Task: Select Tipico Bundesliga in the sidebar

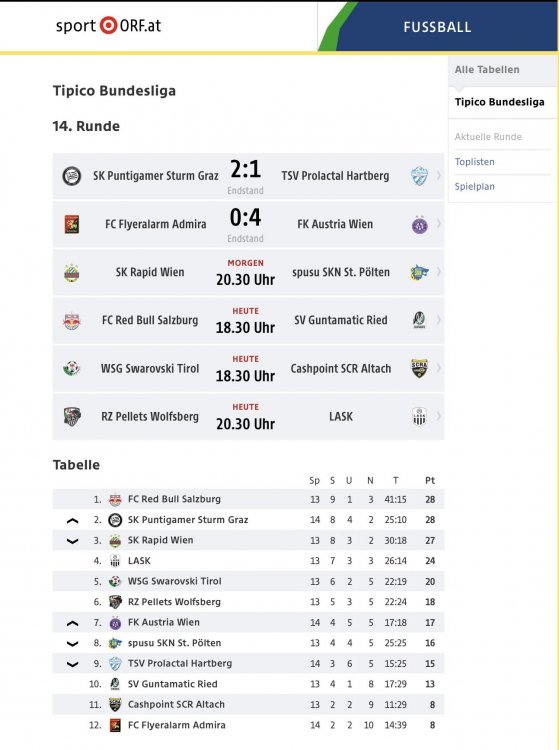Action: (499, 102)
